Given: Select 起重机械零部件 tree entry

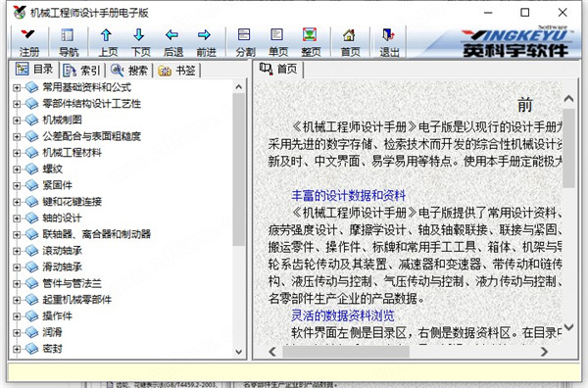Looking at the screenshot, I should (x=76, y=300).
